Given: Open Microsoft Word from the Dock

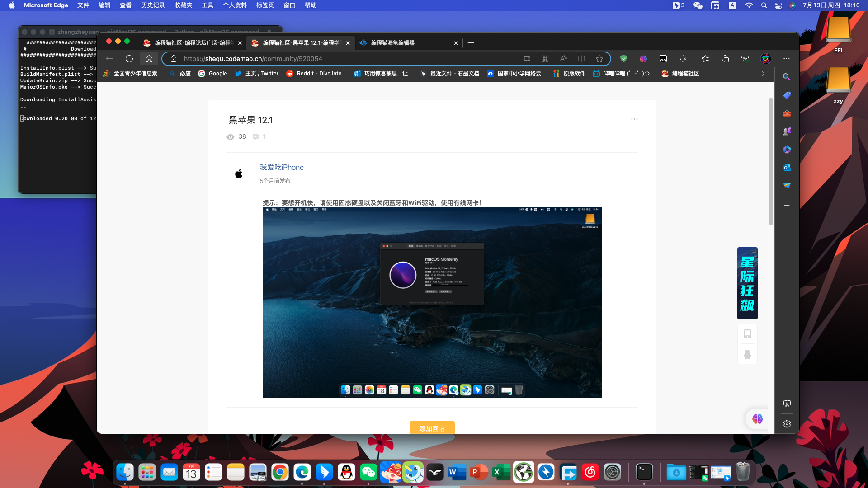Looking at the screenshot, I should 457,473.
